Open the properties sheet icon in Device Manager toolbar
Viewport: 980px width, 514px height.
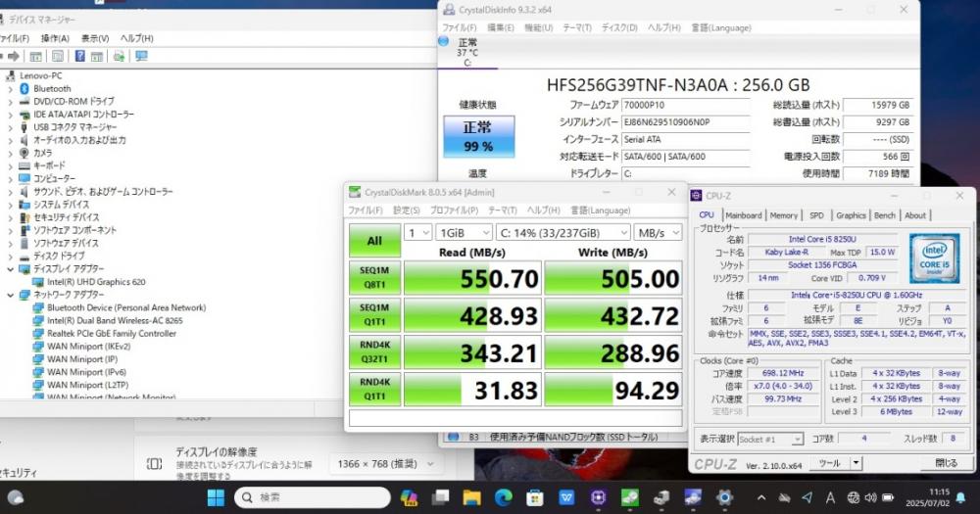(x=58, y=56)
